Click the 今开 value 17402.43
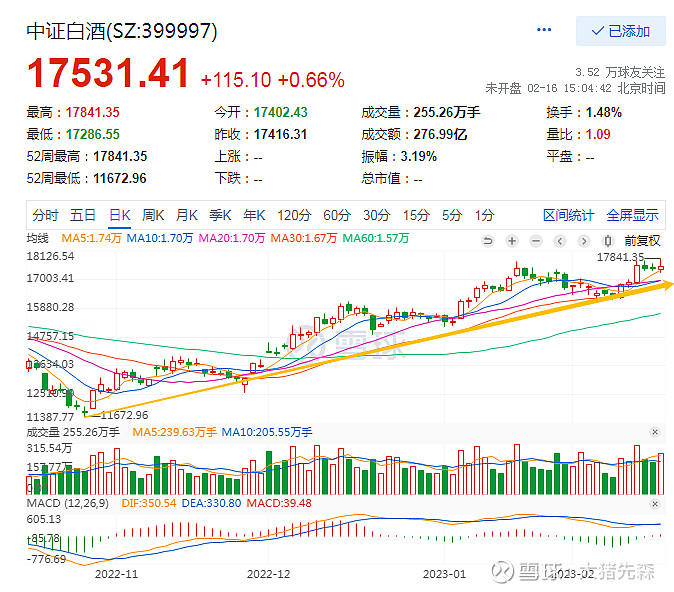 pos(280,113)
